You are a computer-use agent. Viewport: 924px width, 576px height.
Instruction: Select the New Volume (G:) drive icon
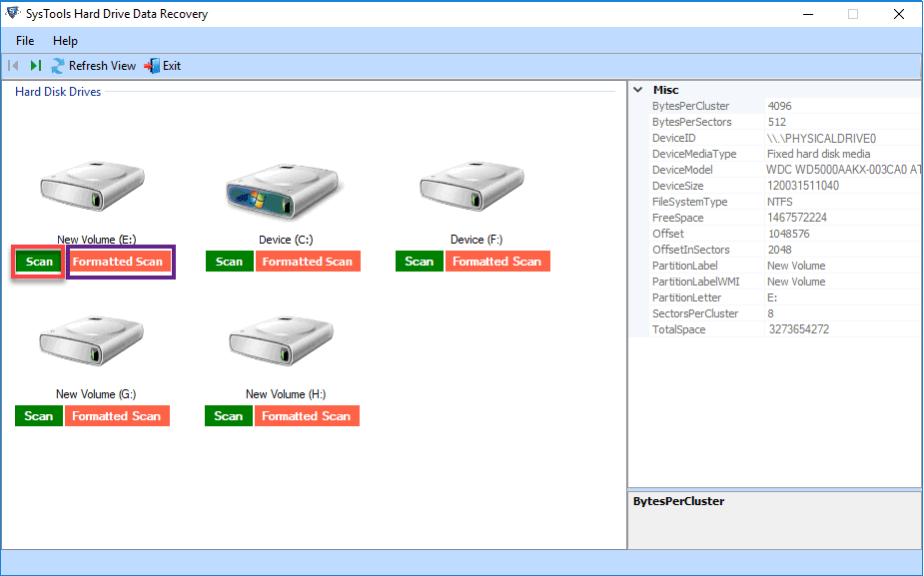pyautogui.click(x=92, y=339)
